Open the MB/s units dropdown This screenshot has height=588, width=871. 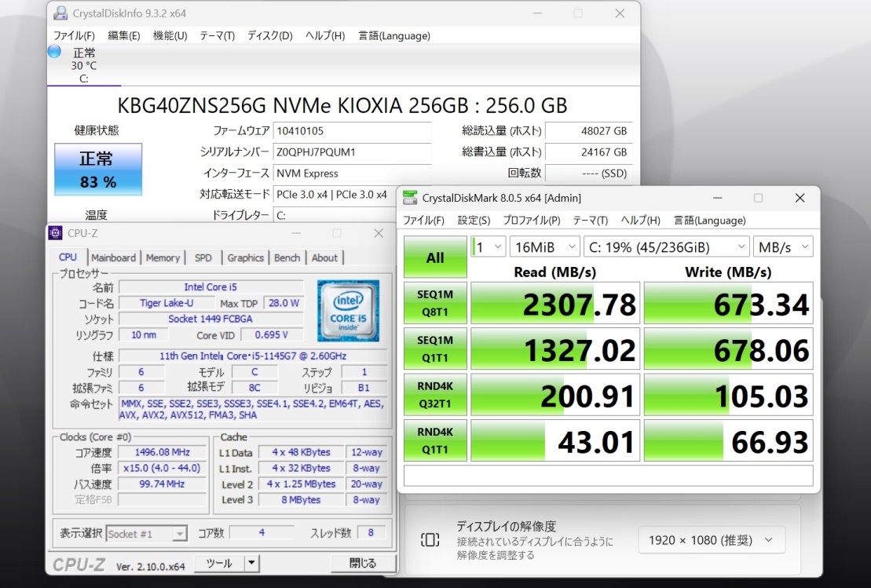(783, 246)
